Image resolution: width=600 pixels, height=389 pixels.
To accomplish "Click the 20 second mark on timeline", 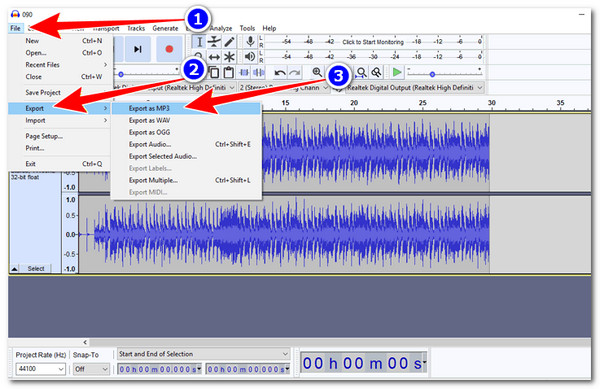I will (354, 103).
